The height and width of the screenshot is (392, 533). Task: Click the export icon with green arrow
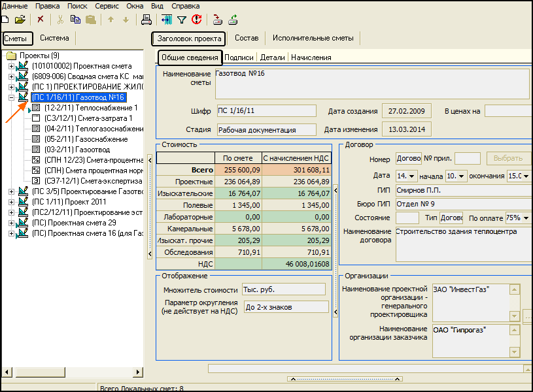point(234,20)
